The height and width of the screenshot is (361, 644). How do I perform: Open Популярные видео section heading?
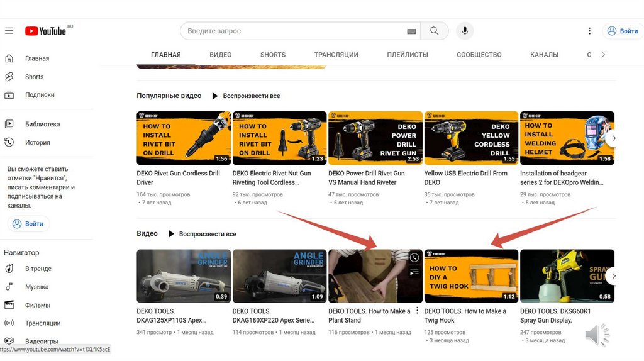[x=169, y=96]
